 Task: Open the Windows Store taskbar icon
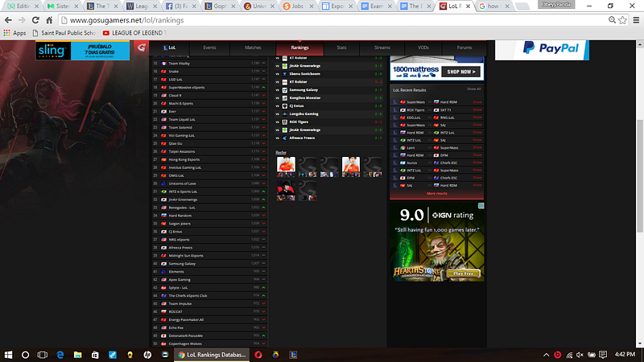[95, 355]
